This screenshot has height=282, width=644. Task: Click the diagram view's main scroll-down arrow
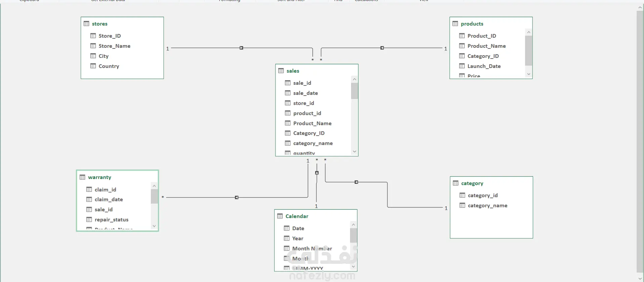pos(640,278)
